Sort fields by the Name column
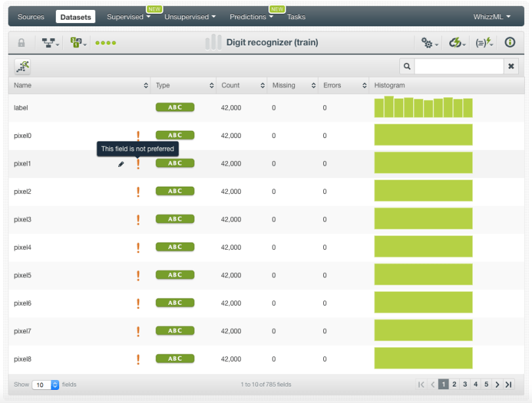 79,85
